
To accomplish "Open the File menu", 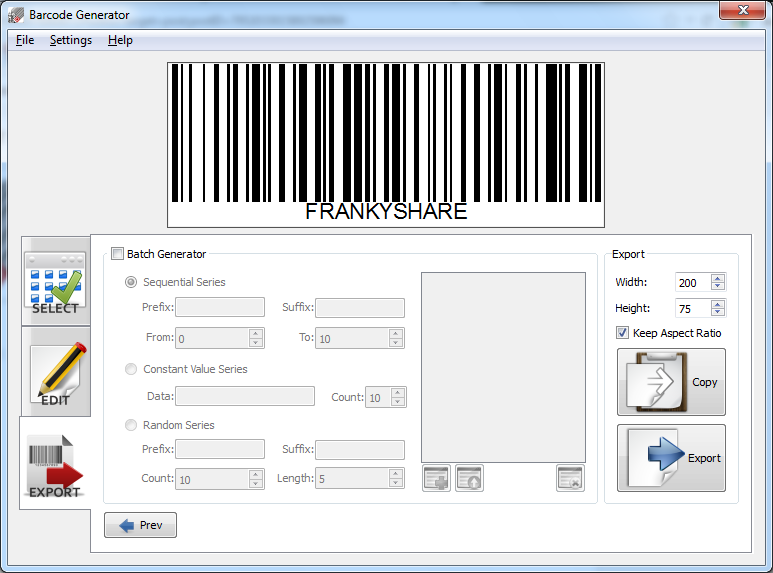I will click(25, 40).
